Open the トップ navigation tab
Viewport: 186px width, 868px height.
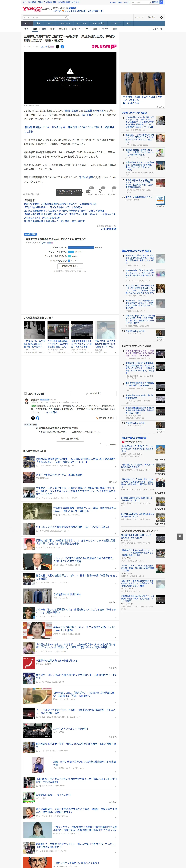tap(27, 23)
